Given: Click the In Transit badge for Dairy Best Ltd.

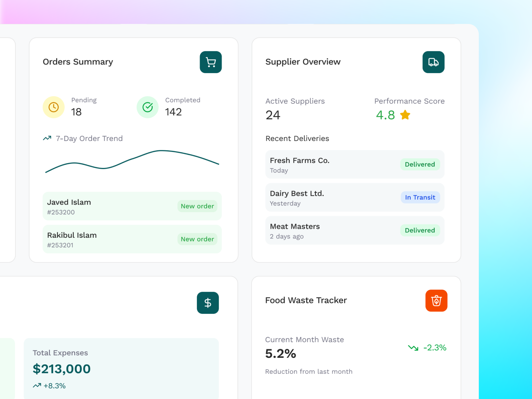Looking at the screenshot, I should click(x=420, y=197).
